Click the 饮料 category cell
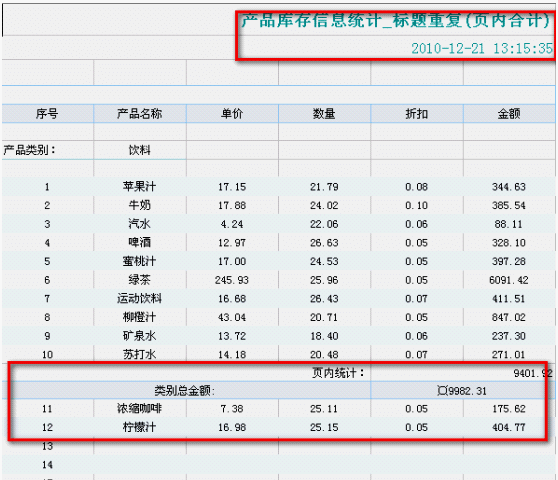The image size is (558, 480). (x=140, y=150)
